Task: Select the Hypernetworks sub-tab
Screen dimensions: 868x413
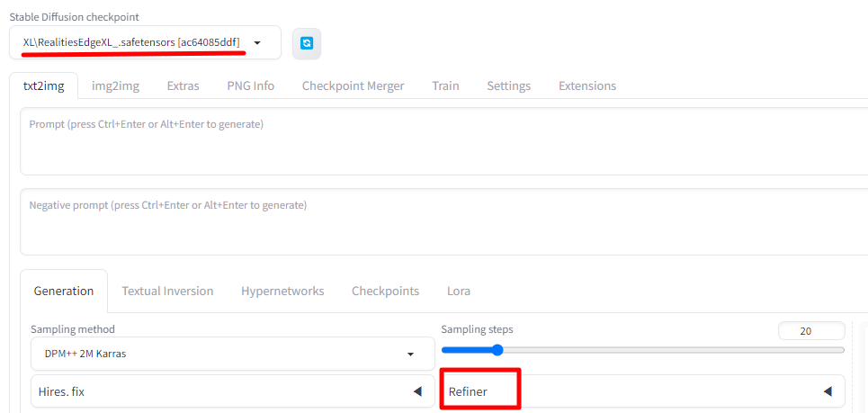Action: coord(282,291)
